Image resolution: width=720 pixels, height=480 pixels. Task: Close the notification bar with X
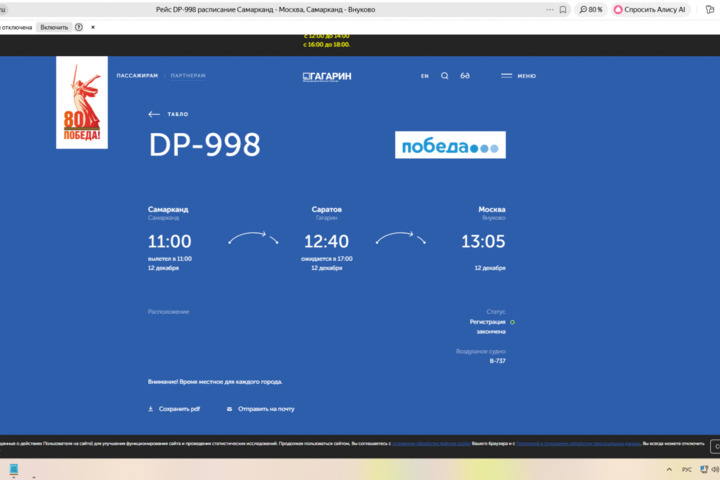[94, 27]
